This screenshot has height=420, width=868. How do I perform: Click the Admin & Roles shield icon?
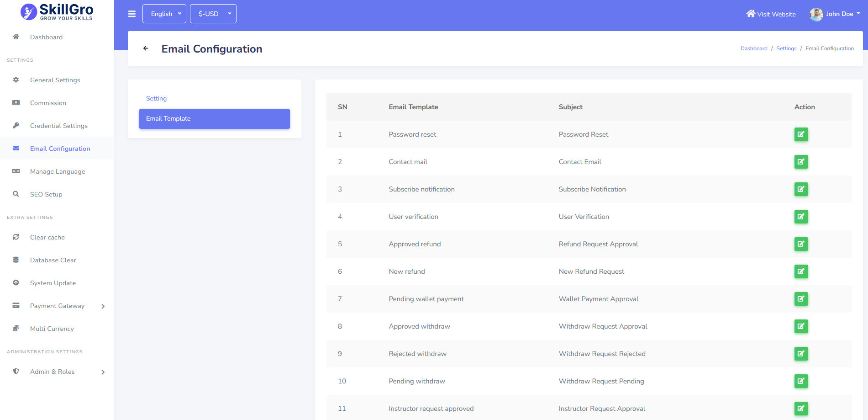point(16,371)
